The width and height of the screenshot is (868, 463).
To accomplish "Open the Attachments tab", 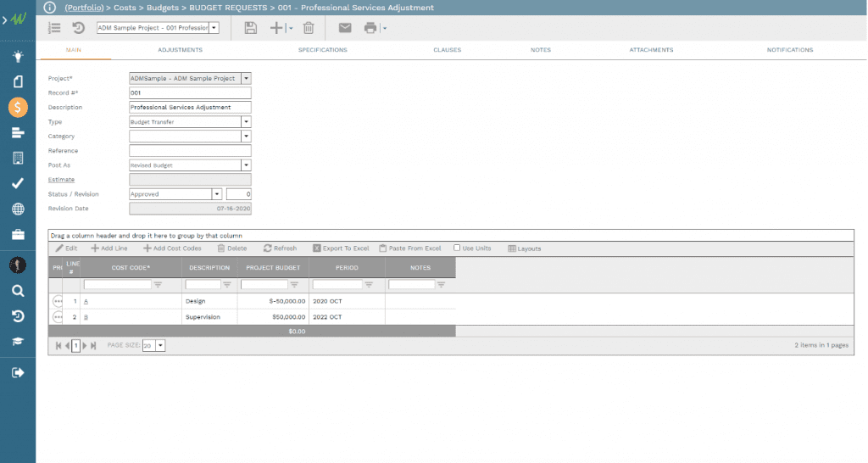I will tap(651, 50).
